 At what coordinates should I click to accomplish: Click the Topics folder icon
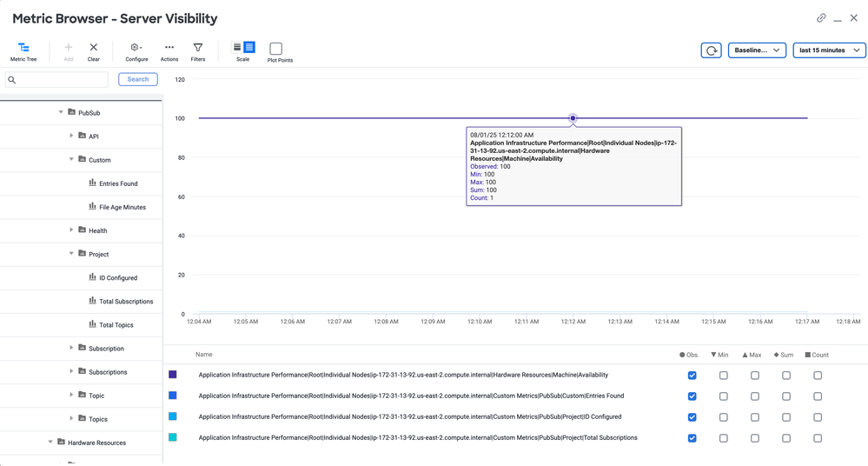(83, 418)
